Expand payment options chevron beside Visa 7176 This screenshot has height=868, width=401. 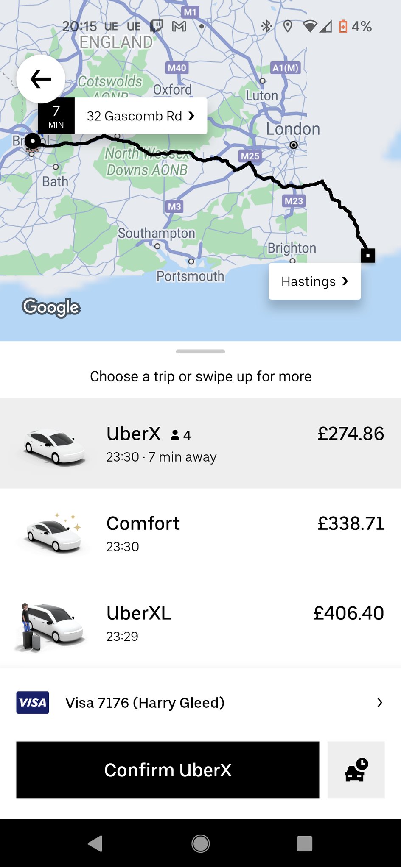[379, 703]
